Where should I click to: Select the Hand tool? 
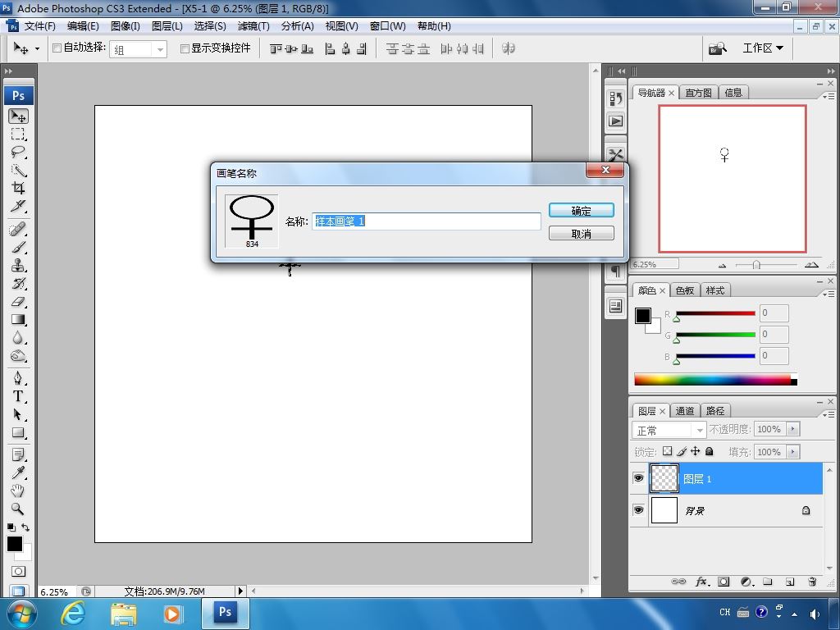[x=18, y=491]
